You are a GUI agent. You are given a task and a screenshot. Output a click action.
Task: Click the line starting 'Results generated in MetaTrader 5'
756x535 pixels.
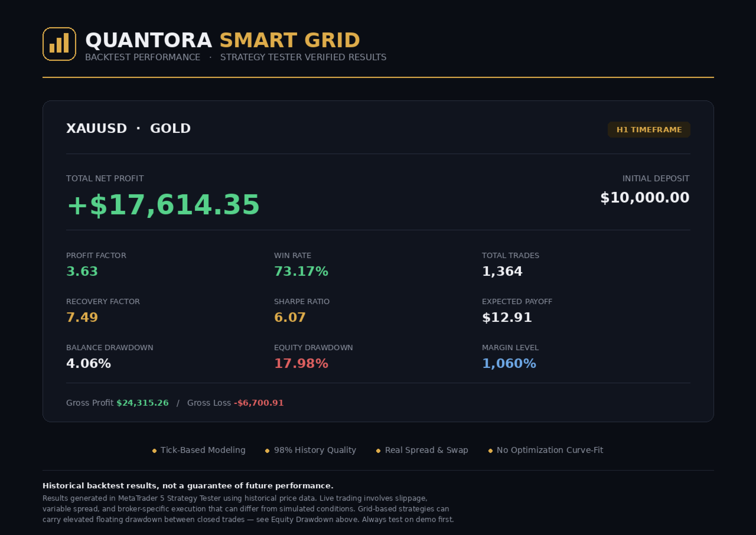(235, 498)
